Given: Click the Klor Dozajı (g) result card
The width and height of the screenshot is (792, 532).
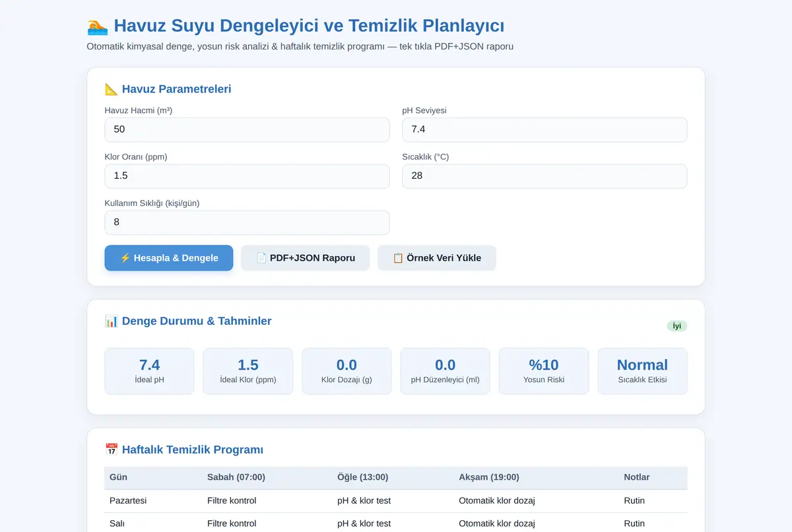Looking at the screenshot, I should pyautogui.click(x=346, y=371).
